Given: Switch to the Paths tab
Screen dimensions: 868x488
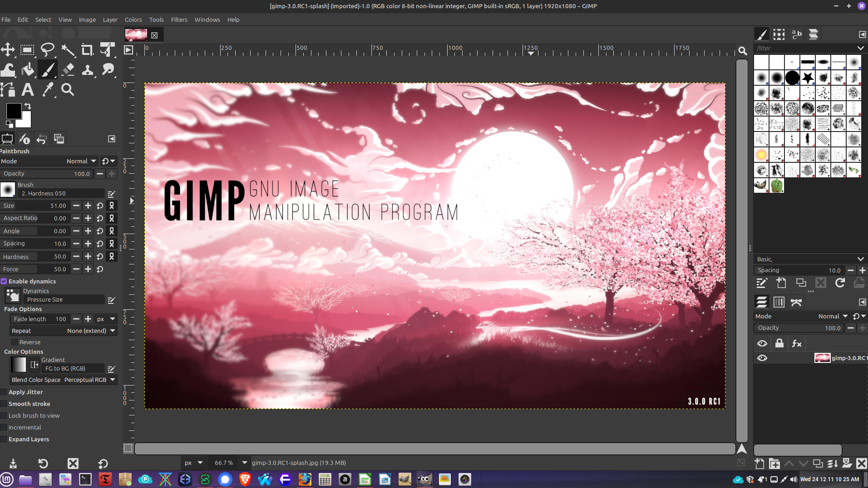Looking at the screenshot, I should pyautogui.click(x=796, y=302).
